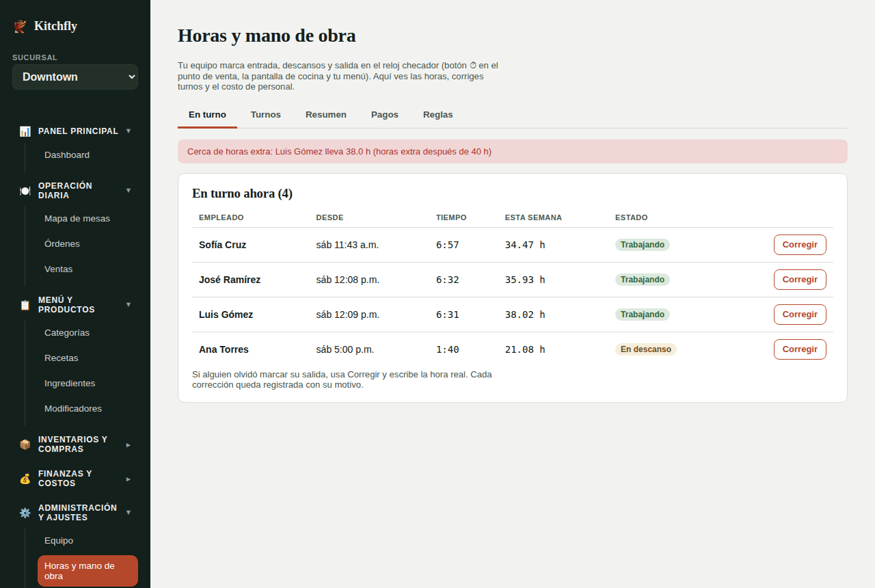Collapse the Administración y Ajustes section arrow
Image resolution: width=875 pixels, height=588 pixels.
129,512
